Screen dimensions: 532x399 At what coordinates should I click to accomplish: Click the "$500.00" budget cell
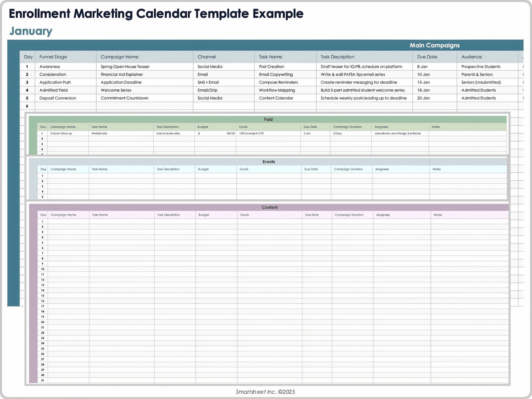tap(216, 133)
